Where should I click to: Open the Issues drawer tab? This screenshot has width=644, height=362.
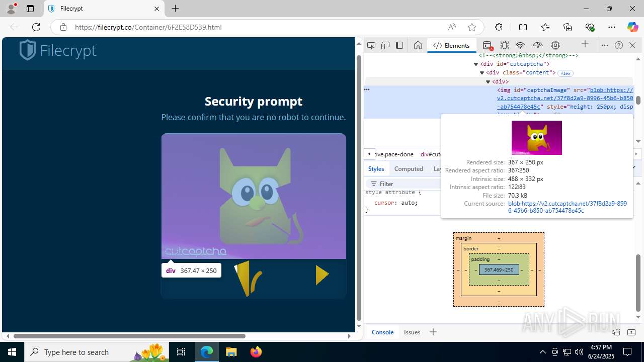click(x=412, y=332)
